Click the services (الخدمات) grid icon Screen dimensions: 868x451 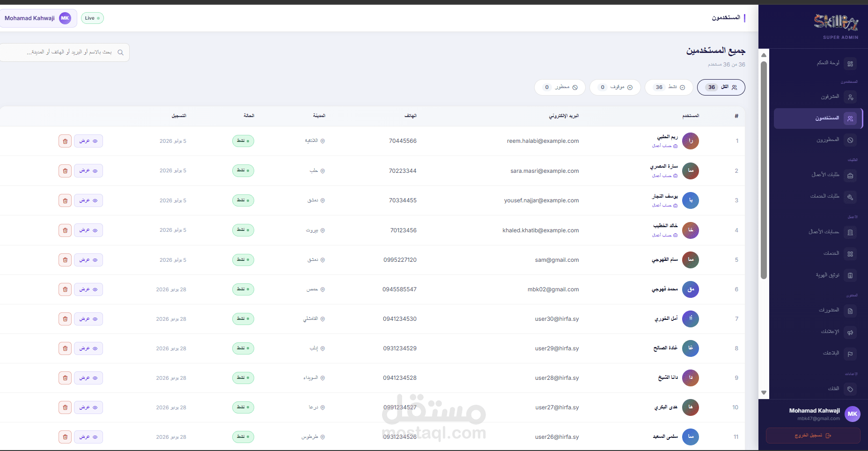(x=850, y=254)
